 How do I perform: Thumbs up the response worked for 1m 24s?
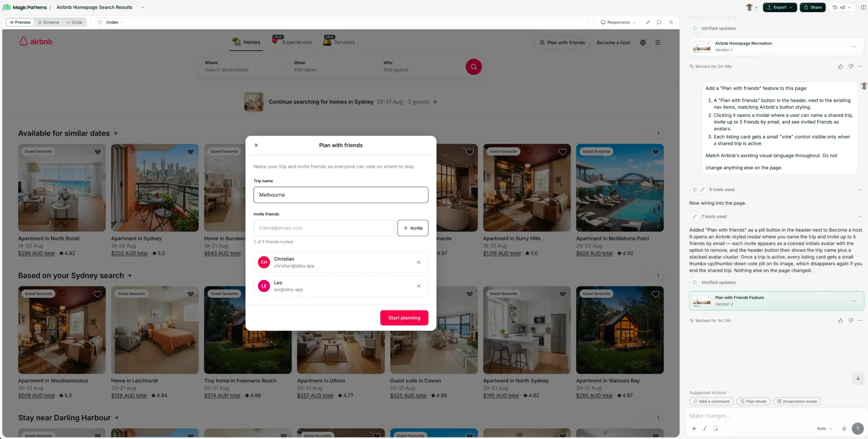pyautogui.click(x=840, y=321)
